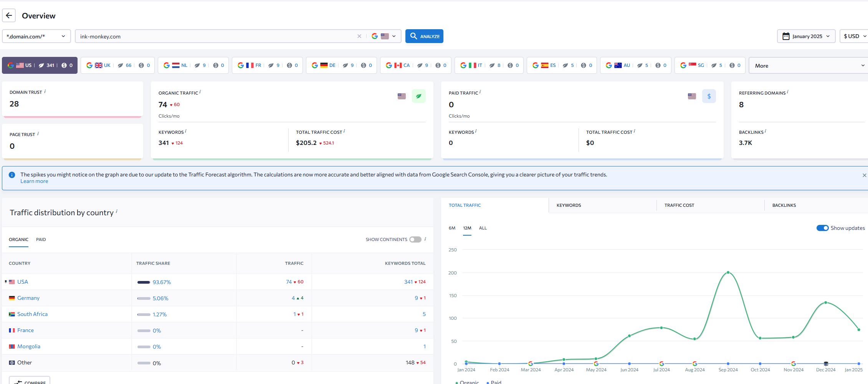Click US flag in Organic Traffic card
This screenshot has height=384, width=868.
point(402,96)
